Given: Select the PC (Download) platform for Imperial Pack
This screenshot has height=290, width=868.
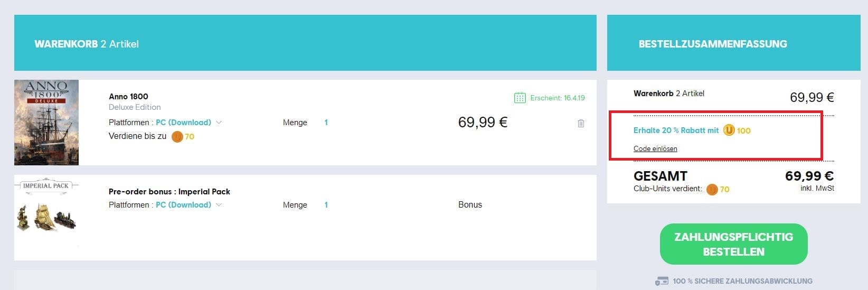Looking at the screenshot, I should point(183,205).
